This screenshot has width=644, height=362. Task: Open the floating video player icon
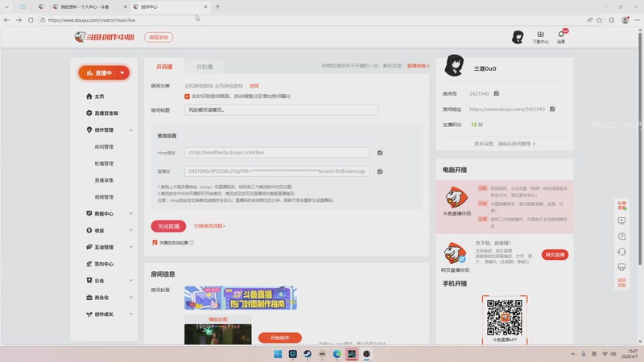(x=621, y=220)
